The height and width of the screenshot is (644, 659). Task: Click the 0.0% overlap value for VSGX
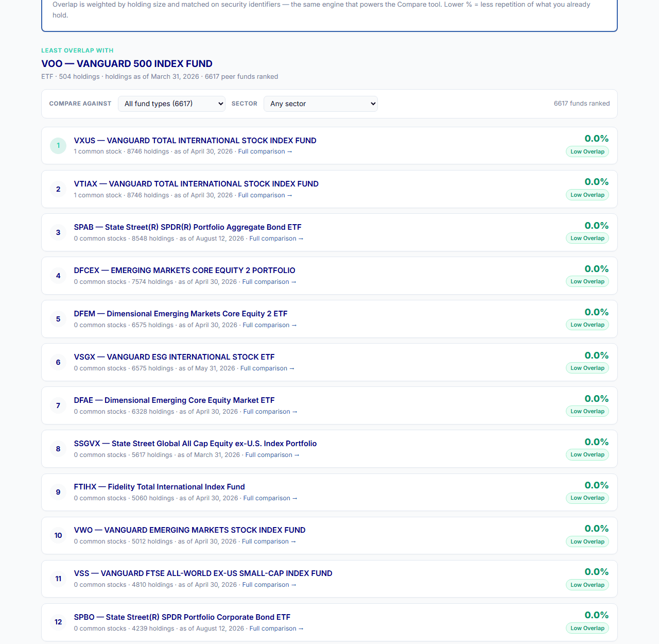597,355
